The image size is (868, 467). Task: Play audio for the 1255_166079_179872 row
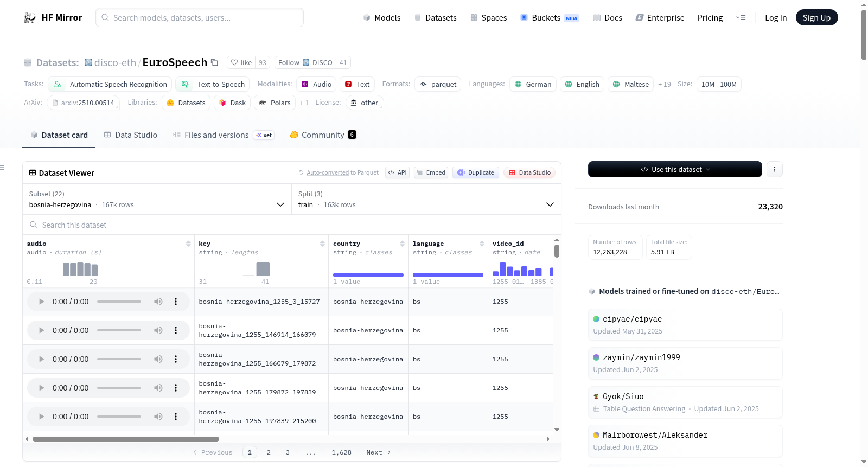point(42,359)
